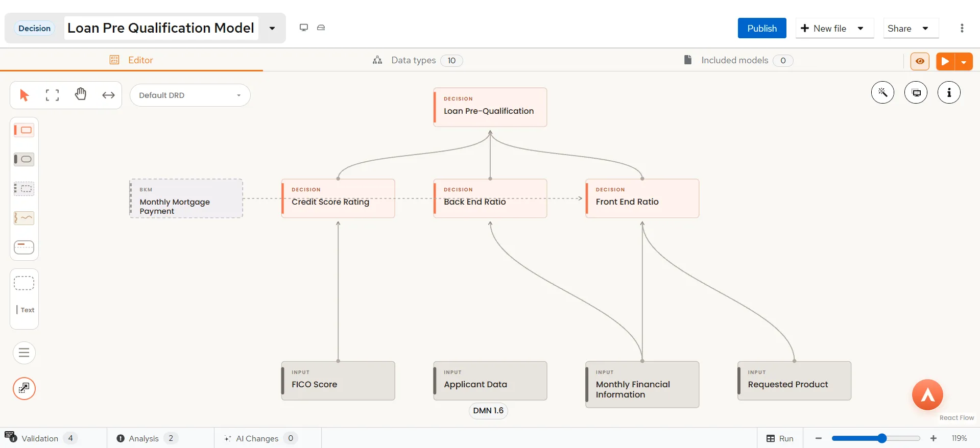Zoom out with the minus button
Image resolution: width=980 pixels, height=448 pixels.
point(819,438)
